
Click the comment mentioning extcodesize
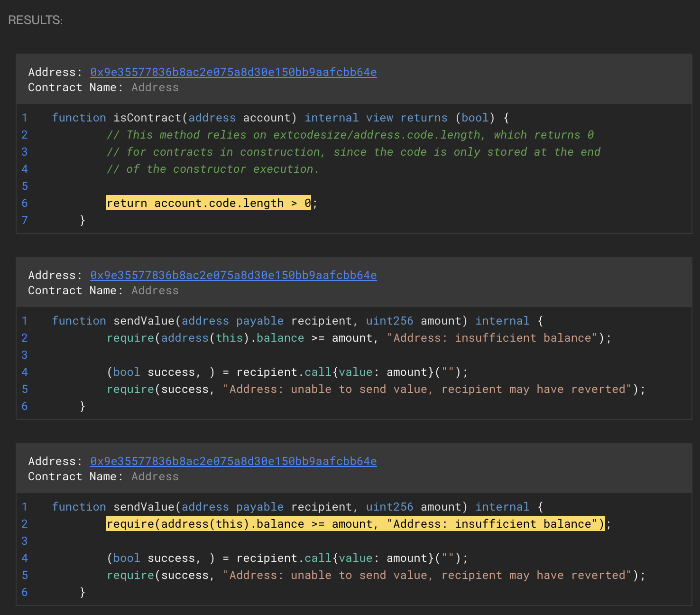tap(350, 135)
